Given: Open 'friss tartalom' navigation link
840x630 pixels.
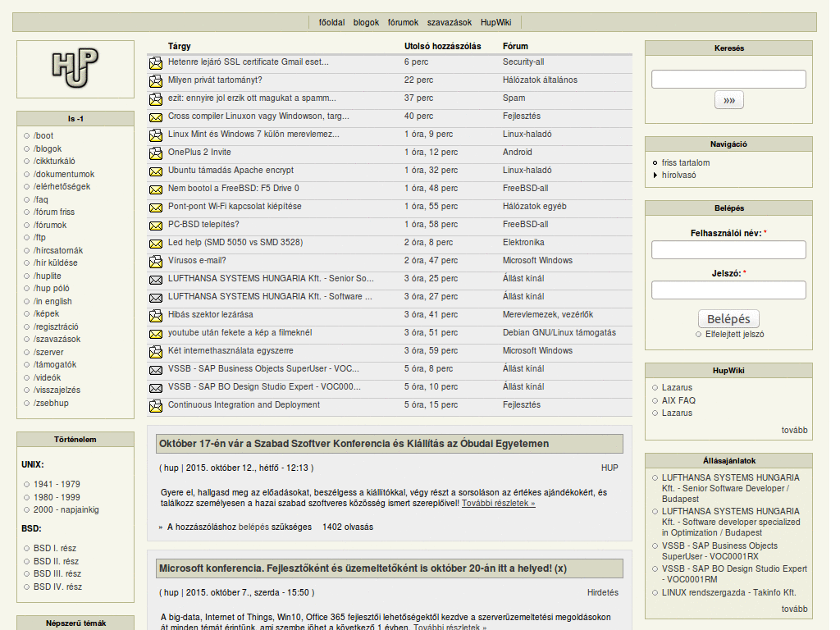Looking at the screenshot, I should (x=685, y=162).
